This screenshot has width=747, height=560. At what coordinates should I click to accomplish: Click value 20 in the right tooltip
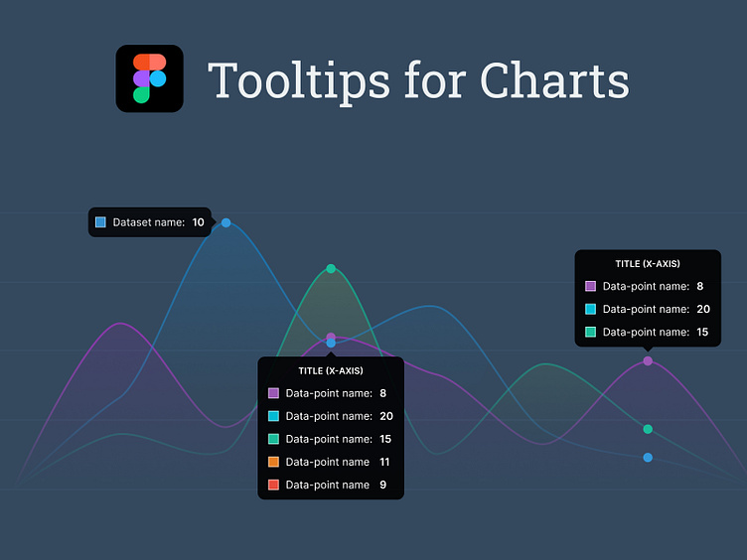click(703, 309)
